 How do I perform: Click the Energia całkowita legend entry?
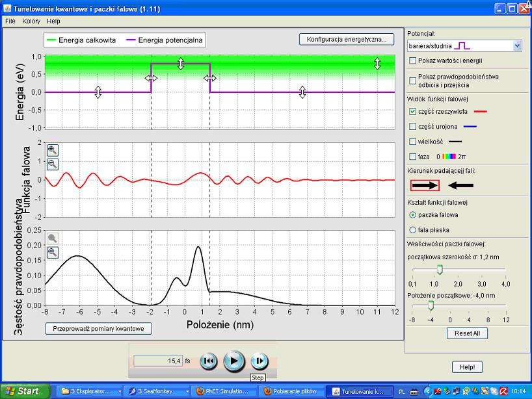[x=81, y=40]
